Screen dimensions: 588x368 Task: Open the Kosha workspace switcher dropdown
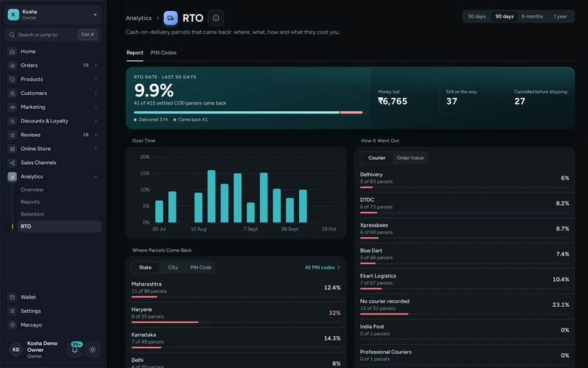53,15
